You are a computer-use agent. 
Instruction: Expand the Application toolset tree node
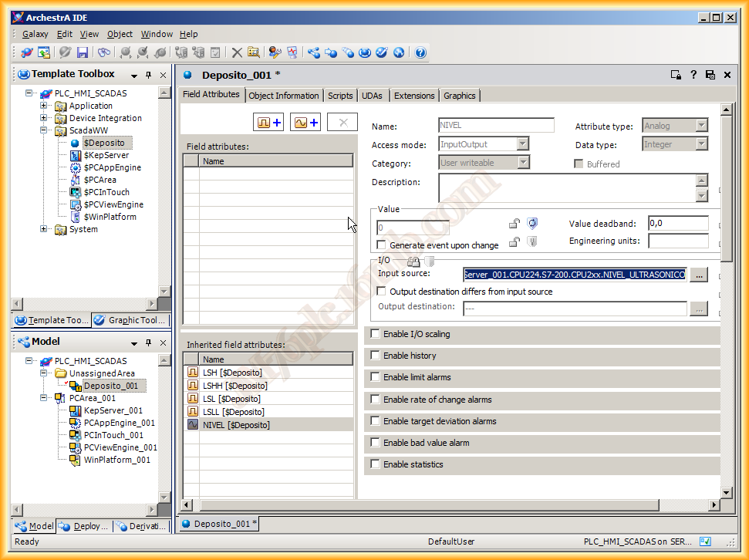tap(44, 106)
